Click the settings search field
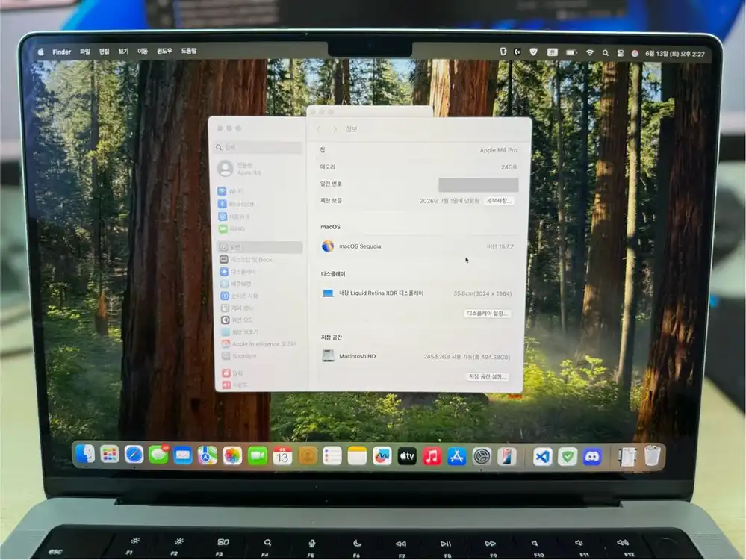Viewport: 746px width, 560px height. click(x=258, y=148)
